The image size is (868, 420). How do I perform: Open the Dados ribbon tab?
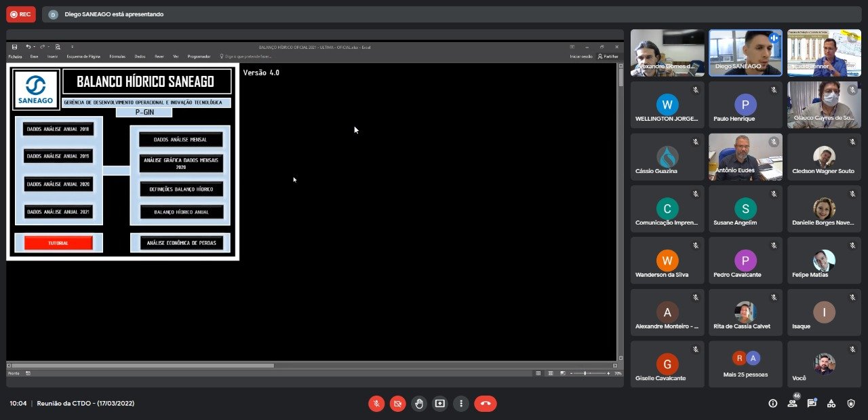(140, 56)
